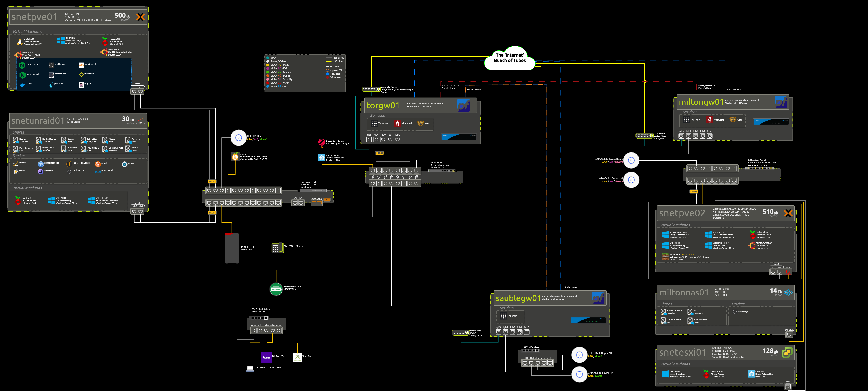
Task: Click the Proxmox logo on snetpve01
Action: click(140, 17)
